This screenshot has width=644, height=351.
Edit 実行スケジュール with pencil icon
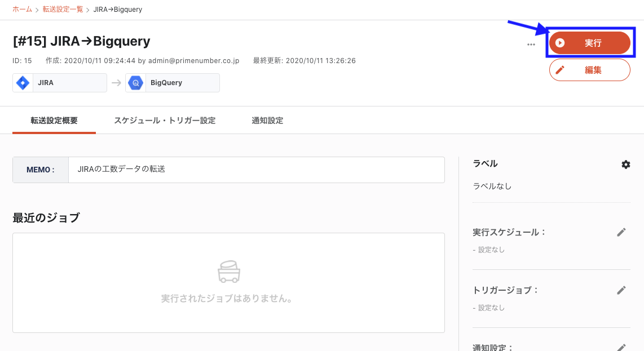click(621, 232)
